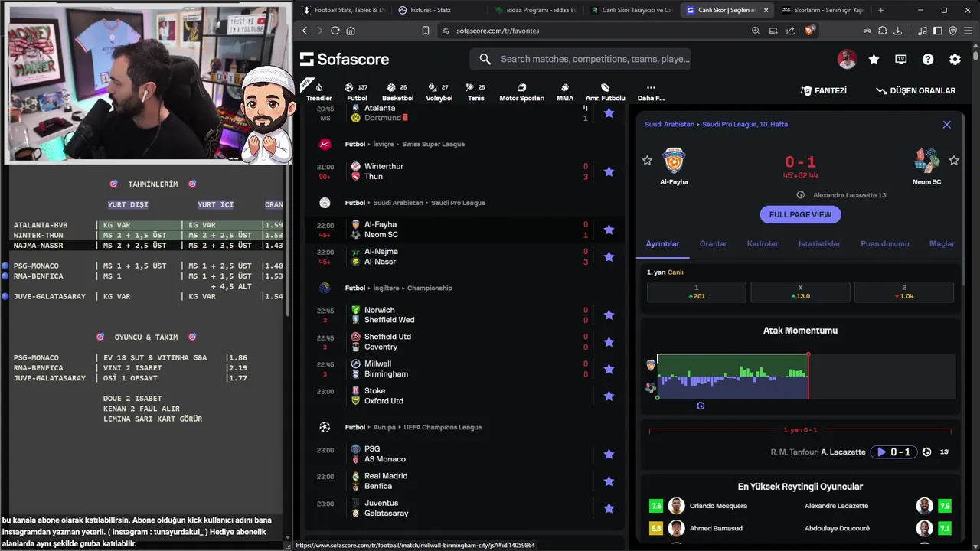980x551 pixels.
Task: Open the Amr. Futbolu category
Action: click(x=605, y=92)
